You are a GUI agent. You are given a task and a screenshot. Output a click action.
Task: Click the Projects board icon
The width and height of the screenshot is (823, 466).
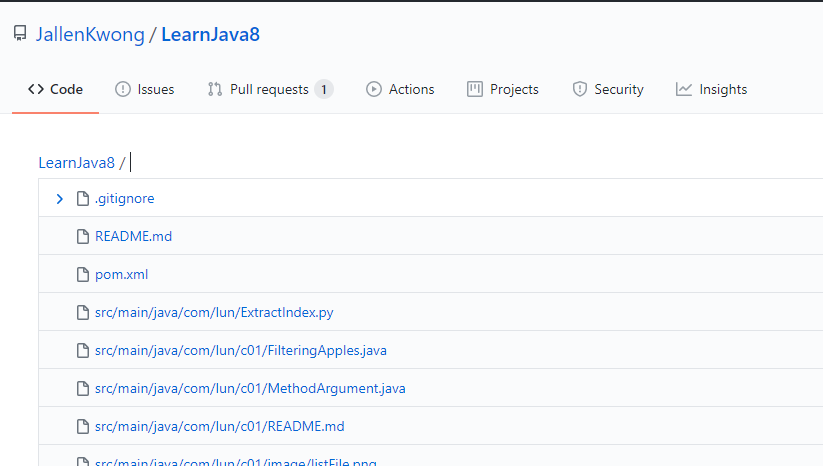(474, 89)
